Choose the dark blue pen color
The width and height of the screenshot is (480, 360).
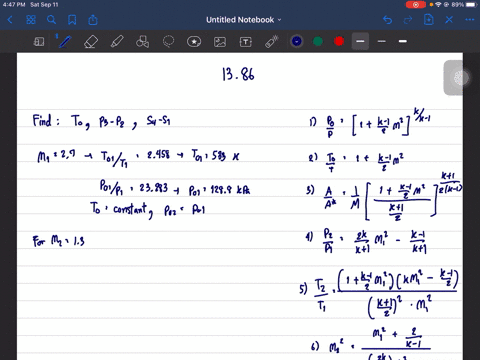[297, 41]
